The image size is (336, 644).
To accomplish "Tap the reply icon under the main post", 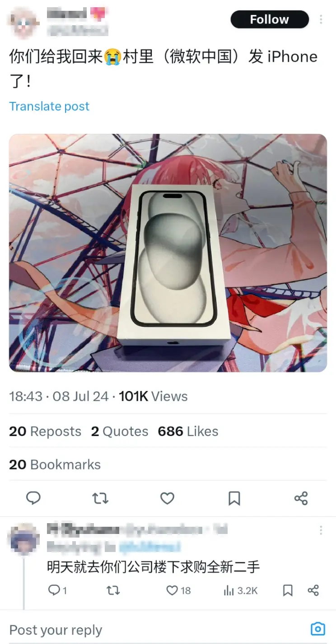I will click(33, 498).
